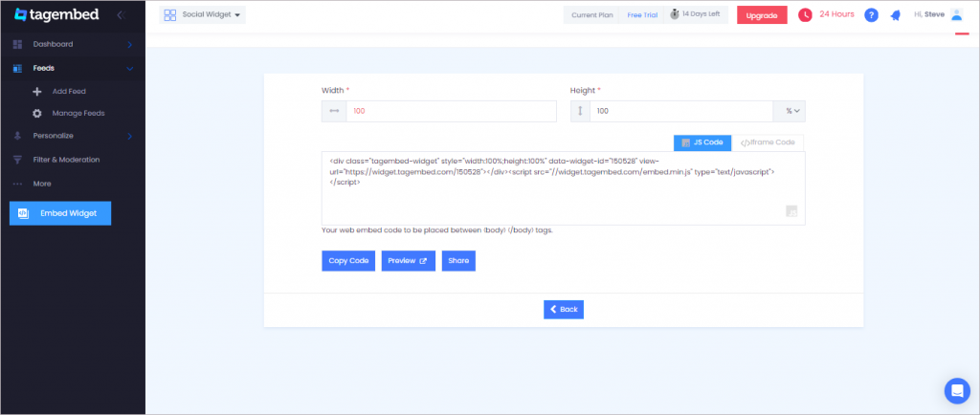Click the Free Trial link

click(642, 15)
